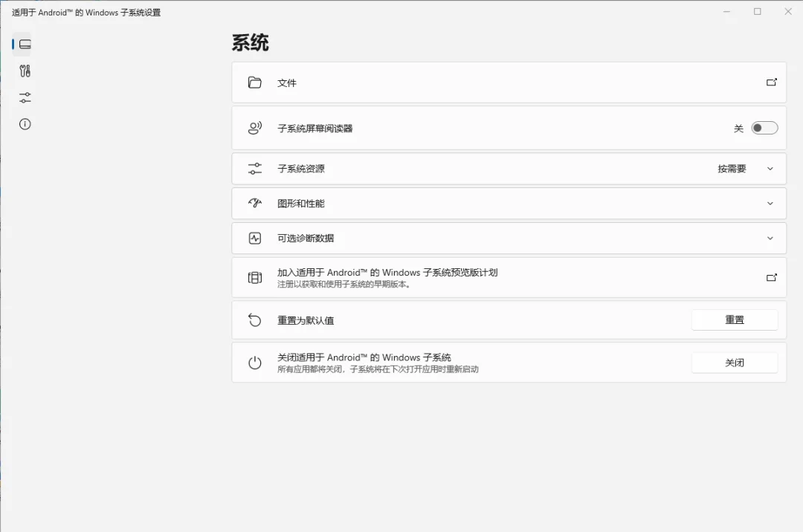Click the 重置为默认值 label
The image size is (803, 532).
[x=306, y=321]
